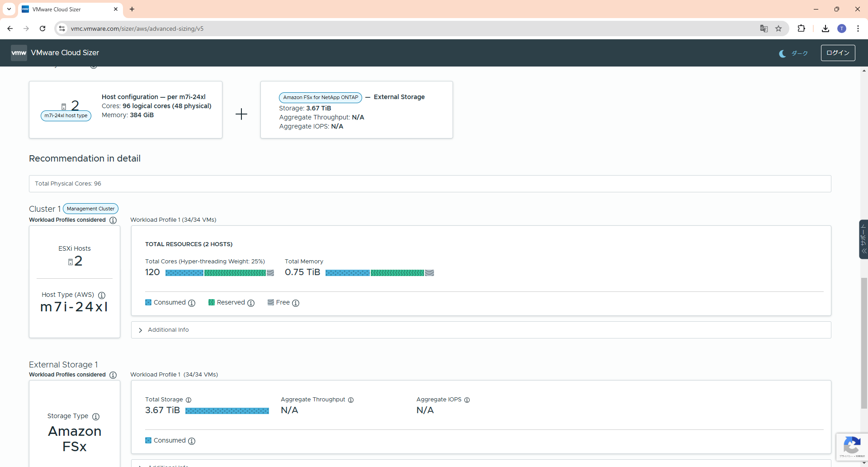Show info for the Reserved legend
The height and width of the screenshot is (467, 868).
[x=251, y=303]
